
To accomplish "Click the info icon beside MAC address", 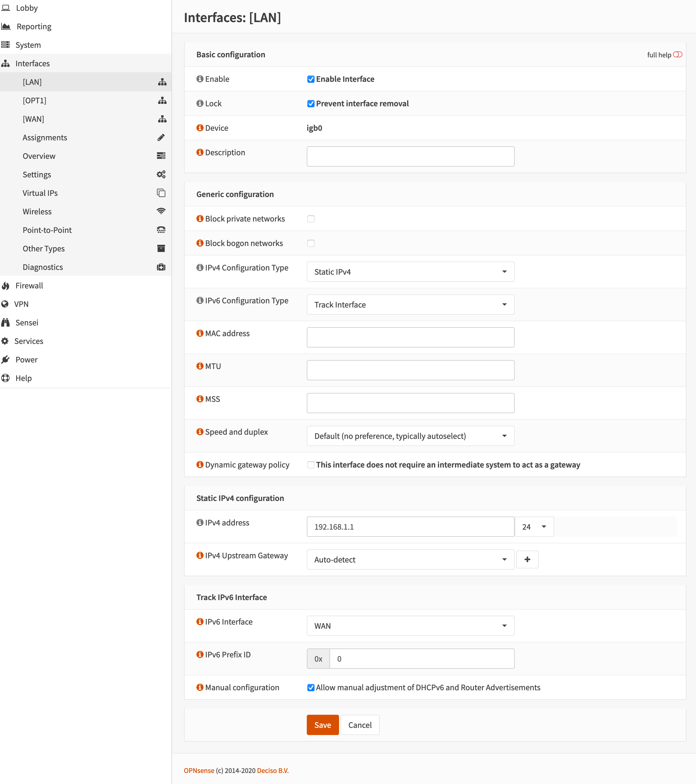I will (x=200, y=333).
